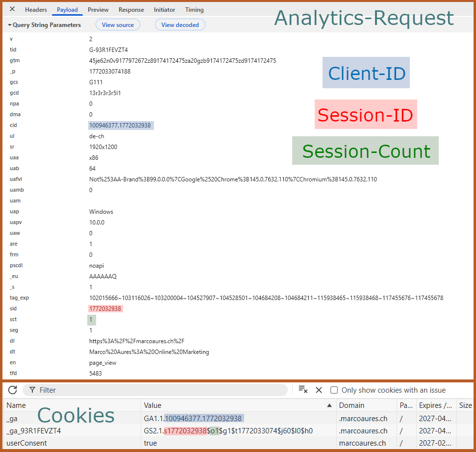The image size is (476, 452).
Task: Click the View decoded button
Action: click(x=180, y=25)
